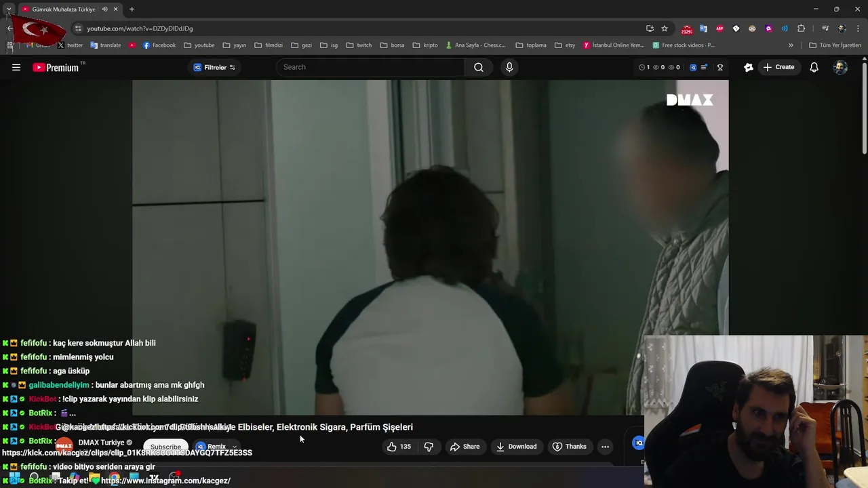Send Thanks to the creator
Screen dimensions: 868x488
pos(569,447)
